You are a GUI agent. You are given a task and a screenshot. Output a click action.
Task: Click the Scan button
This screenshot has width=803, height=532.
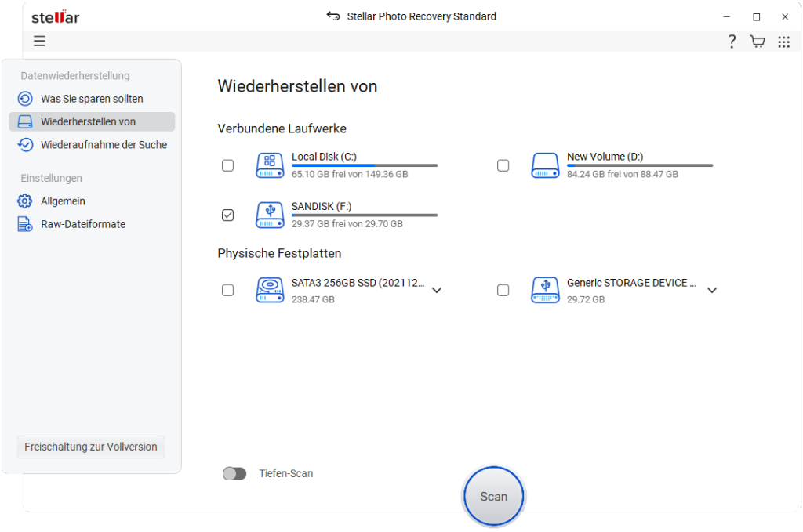click(493, 496)
